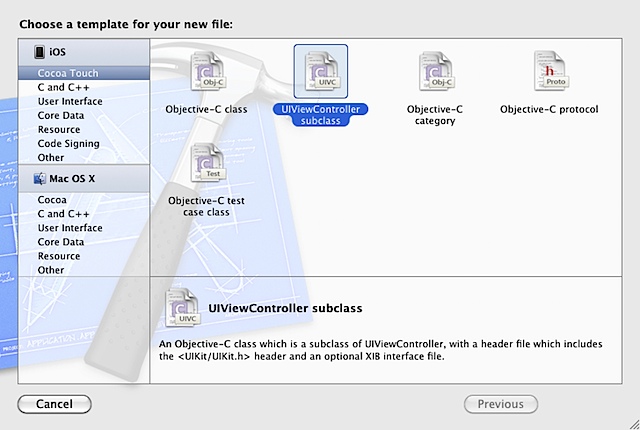Select Resource category under iOS
Image resolution: width=640 pixels, height=430 pixels.
click(59, 129)
